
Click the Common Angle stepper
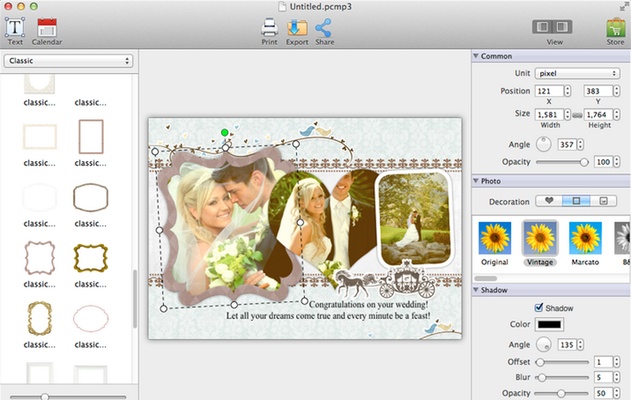580,144
